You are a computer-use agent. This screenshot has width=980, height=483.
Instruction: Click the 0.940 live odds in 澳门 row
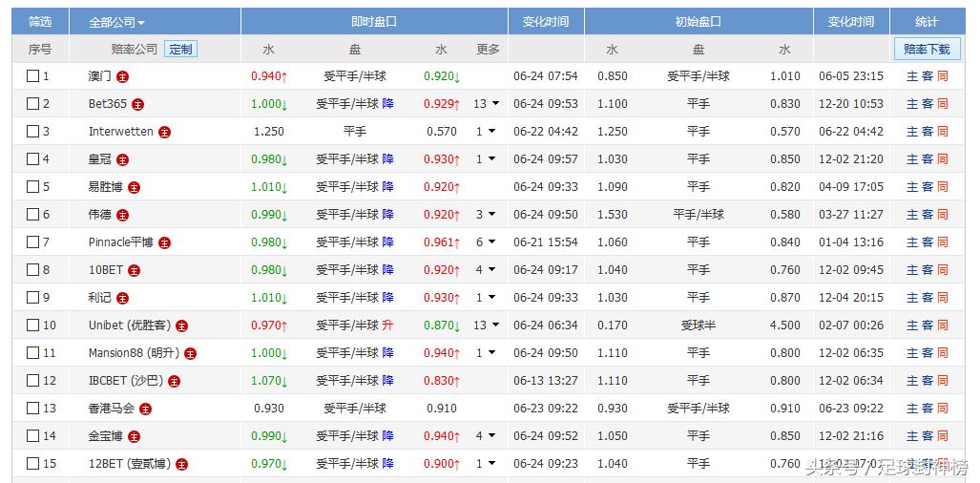(269, 76)
